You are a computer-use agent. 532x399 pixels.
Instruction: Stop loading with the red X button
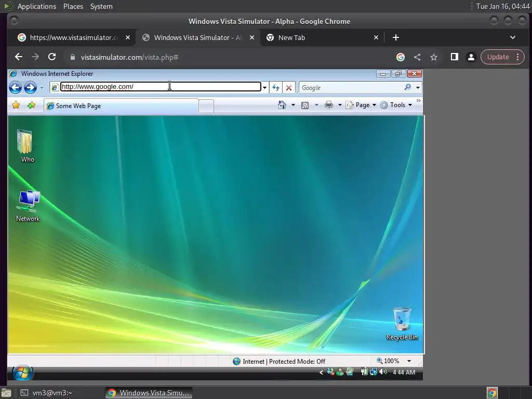point(289,87)
